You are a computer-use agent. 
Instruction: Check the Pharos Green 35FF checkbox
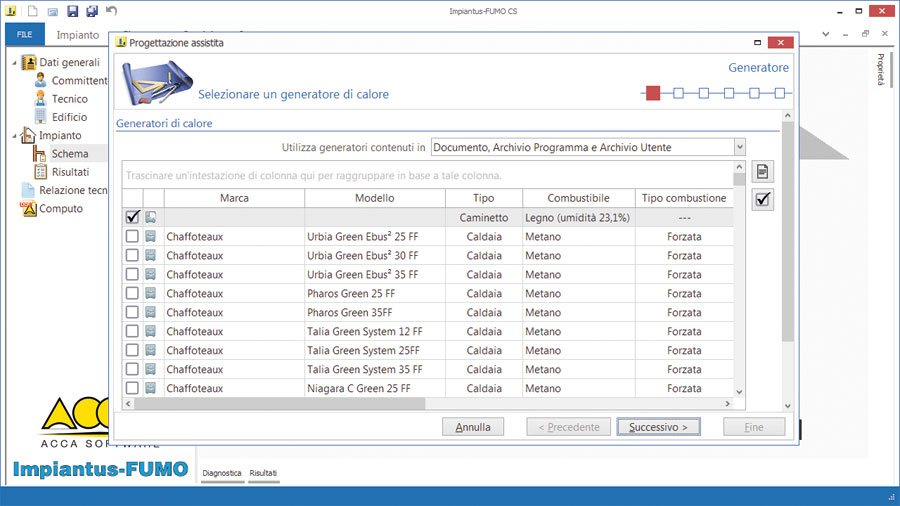pos(132,312)
